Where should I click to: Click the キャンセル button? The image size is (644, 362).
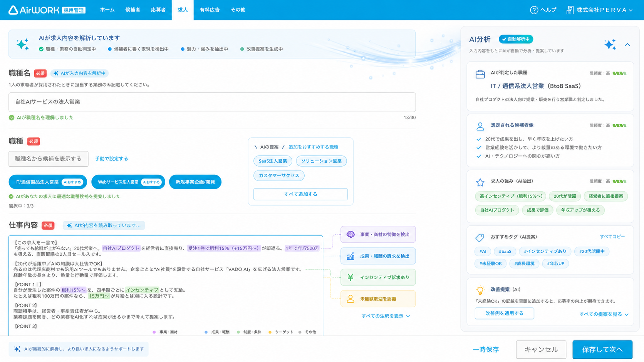click(x=541, y=349)
